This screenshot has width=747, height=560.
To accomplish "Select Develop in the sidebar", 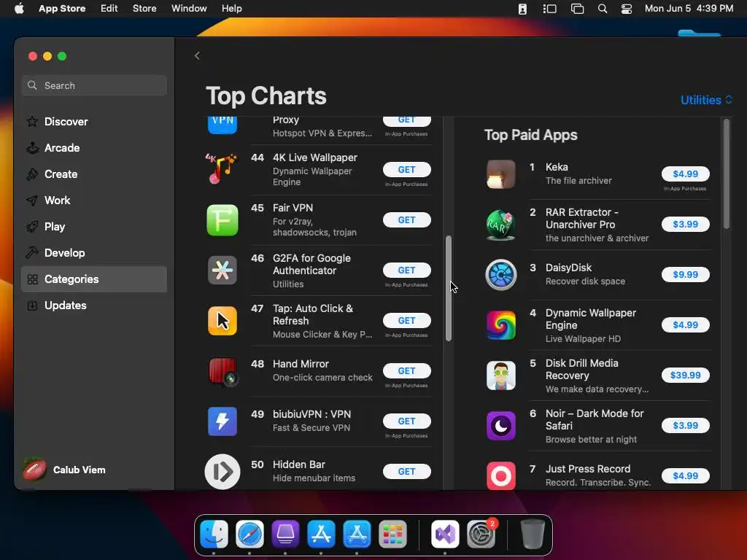I will pos(94,253).
